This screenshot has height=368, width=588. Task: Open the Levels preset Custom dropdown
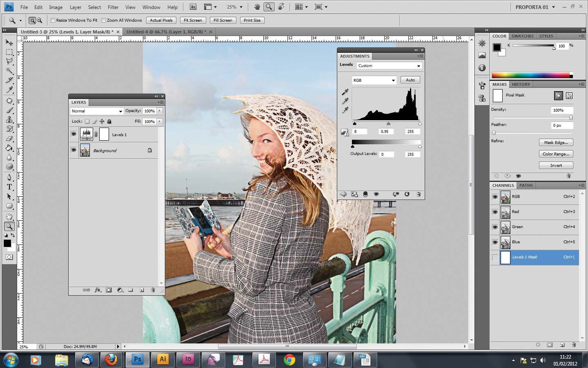(389, 66)
